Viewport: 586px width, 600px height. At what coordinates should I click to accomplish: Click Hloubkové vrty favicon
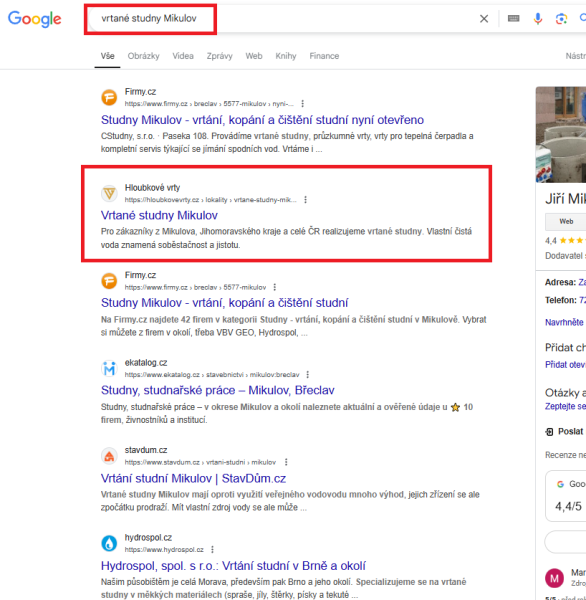pos(109,193)
